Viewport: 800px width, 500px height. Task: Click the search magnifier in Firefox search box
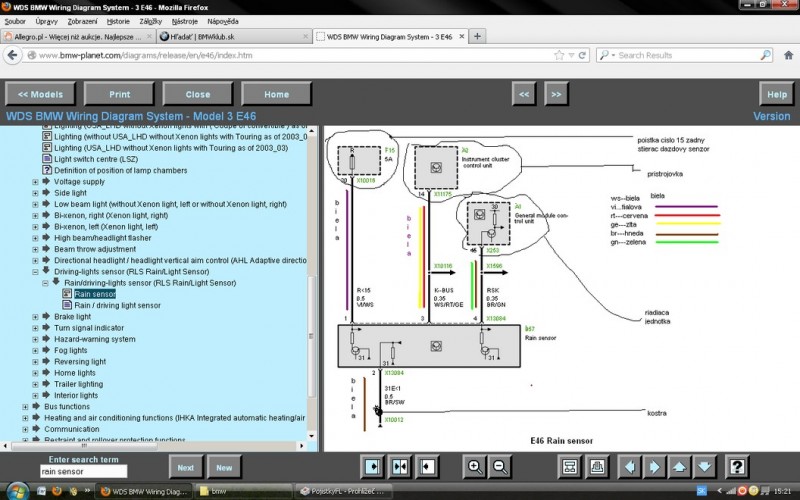(765, 55)
